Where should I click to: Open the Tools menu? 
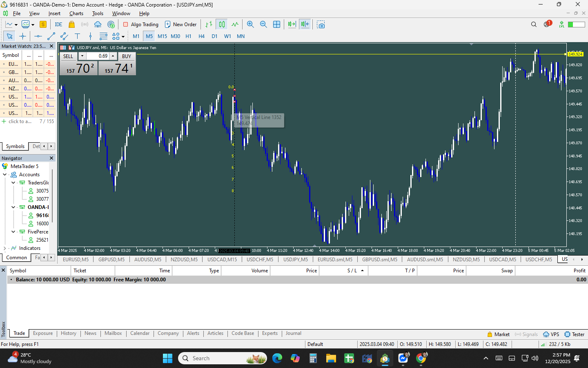coord(98,13)
